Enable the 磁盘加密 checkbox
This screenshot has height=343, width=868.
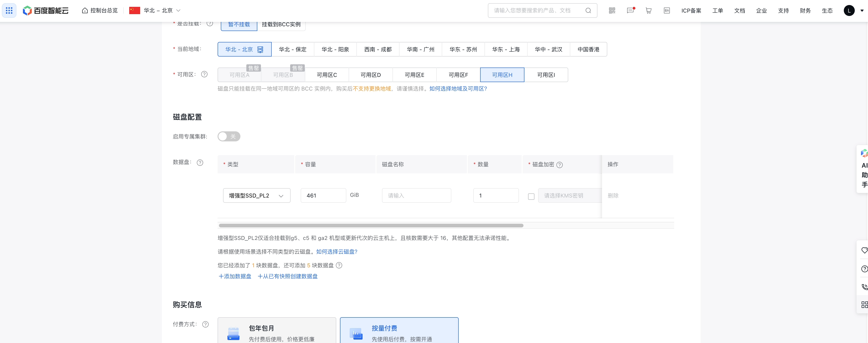pyautogui.click(x=531, y=196)
